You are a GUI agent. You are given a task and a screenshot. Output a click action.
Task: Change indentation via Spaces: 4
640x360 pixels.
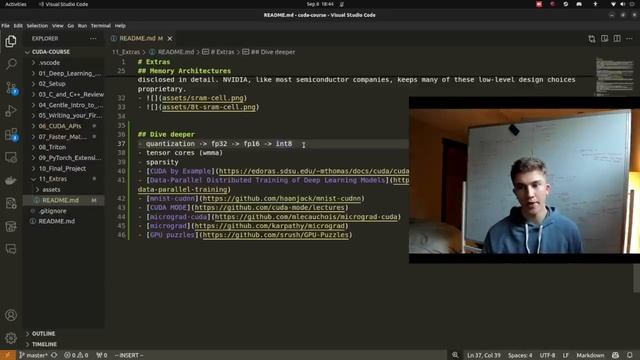coord(520,355)
